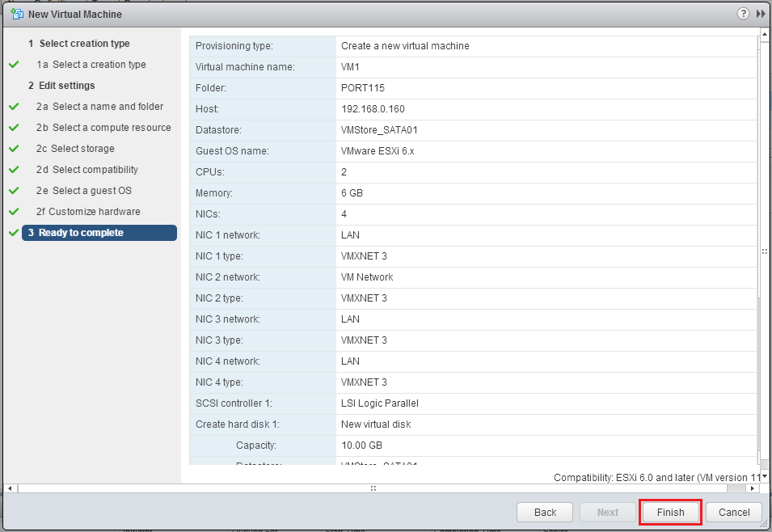Viewport: 772px width, 532px height.
Task: Click the NIC 3 network value LAN
Action: coord(350,319)
